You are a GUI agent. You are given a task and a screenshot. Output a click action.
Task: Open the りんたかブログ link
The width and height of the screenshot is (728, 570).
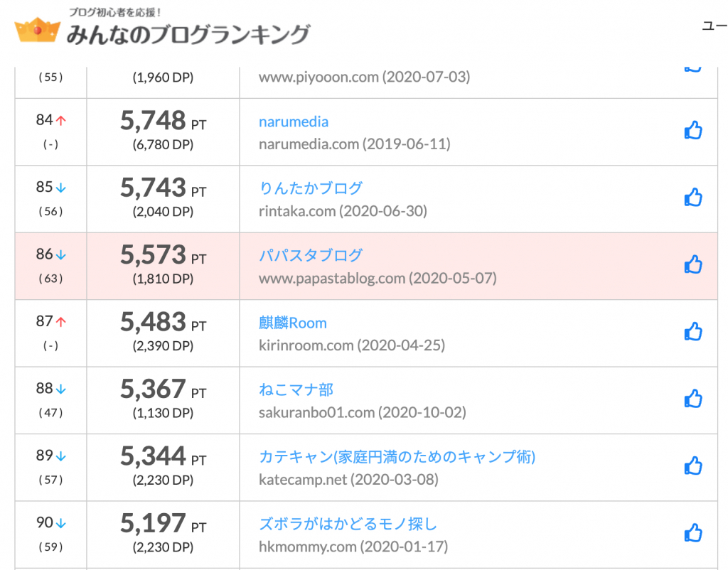311,188
